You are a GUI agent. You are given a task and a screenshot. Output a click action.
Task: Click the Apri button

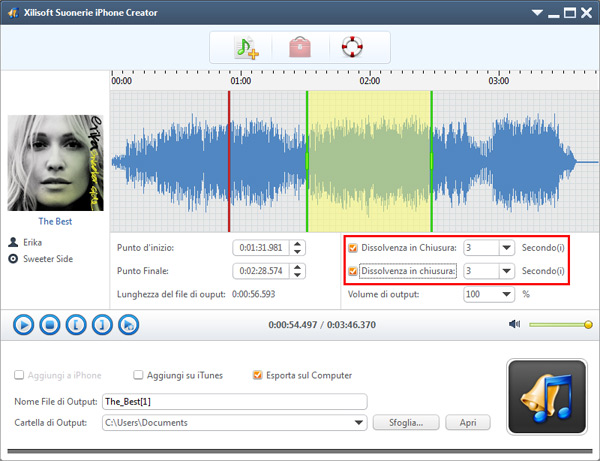[x=468, y=422]
